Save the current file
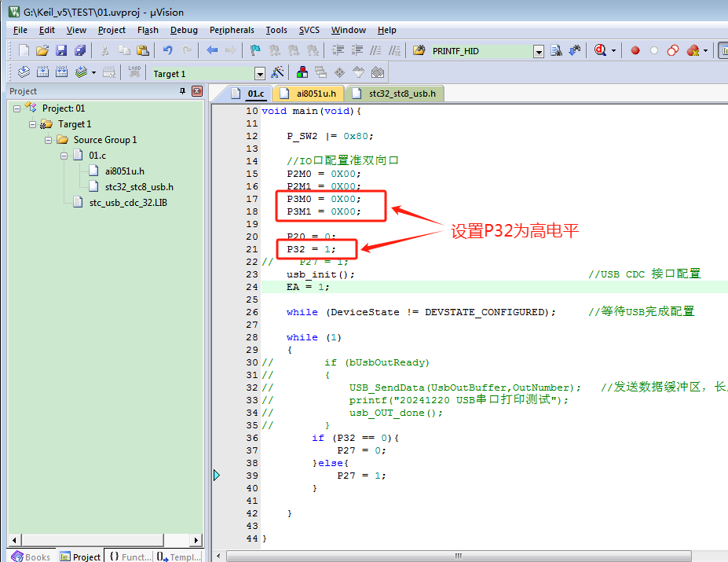728x562 pixels. (x=61, y=50)
